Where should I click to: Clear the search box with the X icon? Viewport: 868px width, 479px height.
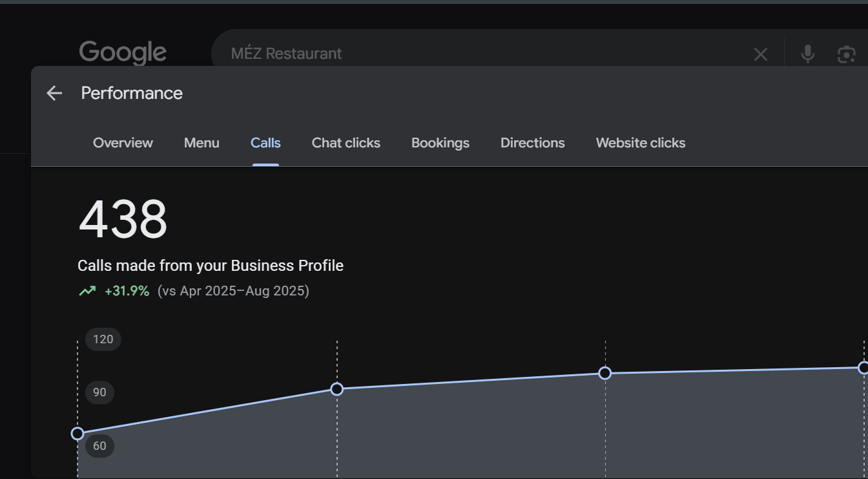[761, 54]
